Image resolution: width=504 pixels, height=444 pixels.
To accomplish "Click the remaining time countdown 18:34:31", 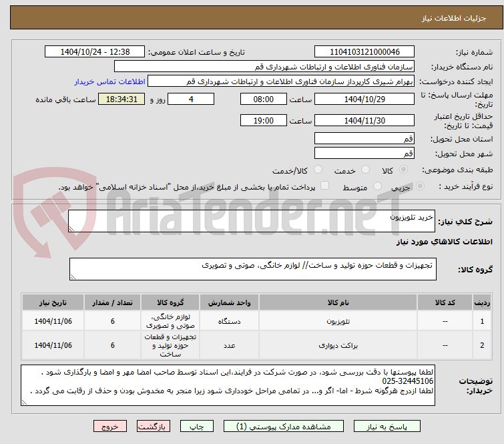I will coord(121,99).
